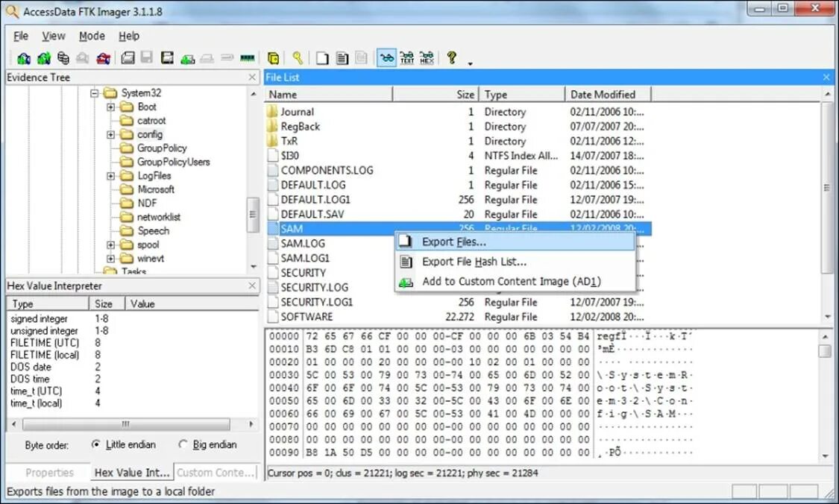
Task: Expand the config folder node
Action: click(x=111, y=134)
